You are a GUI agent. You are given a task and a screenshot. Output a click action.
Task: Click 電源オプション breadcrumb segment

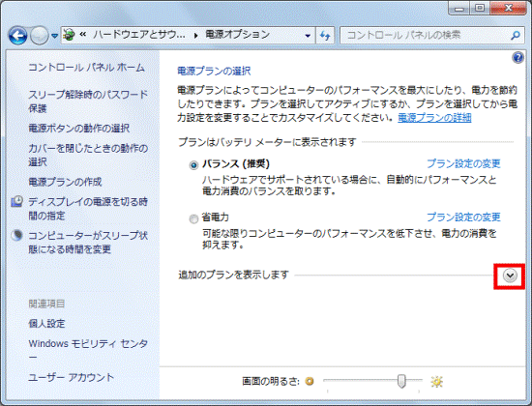coord(238,35)
